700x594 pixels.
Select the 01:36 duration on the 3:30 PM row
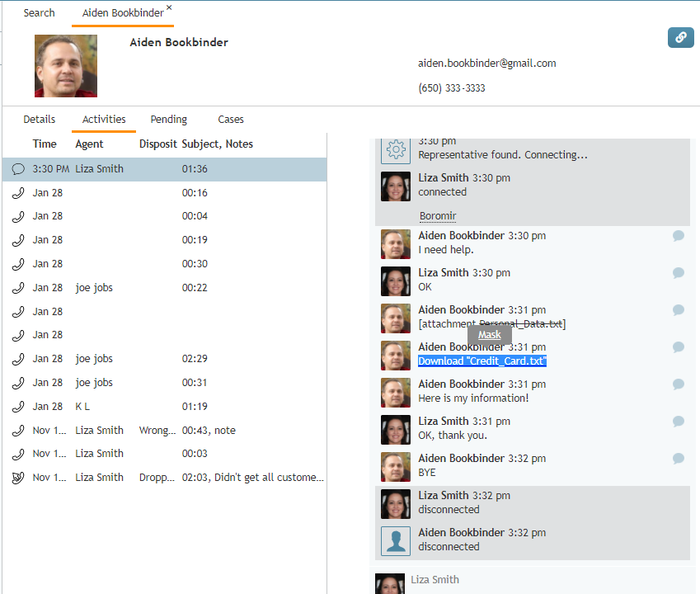[x=195, y=169]
